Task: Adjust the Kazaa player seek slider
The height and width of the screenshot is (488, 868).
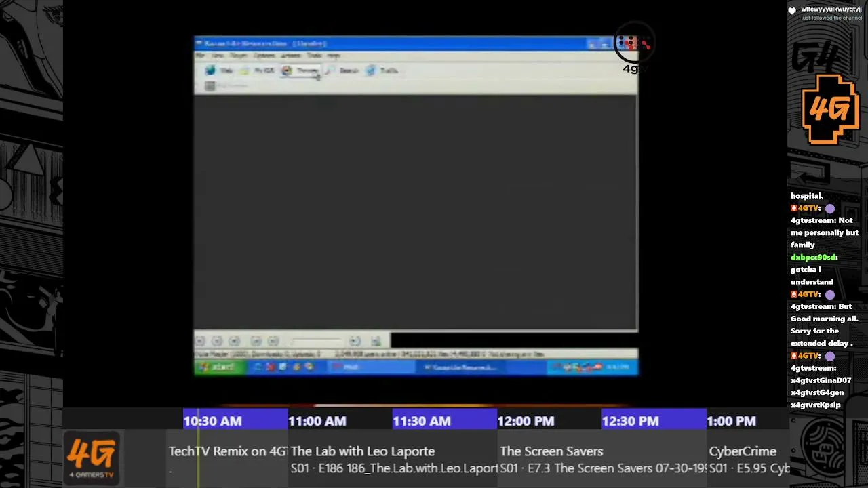Action: coord(316,341)
